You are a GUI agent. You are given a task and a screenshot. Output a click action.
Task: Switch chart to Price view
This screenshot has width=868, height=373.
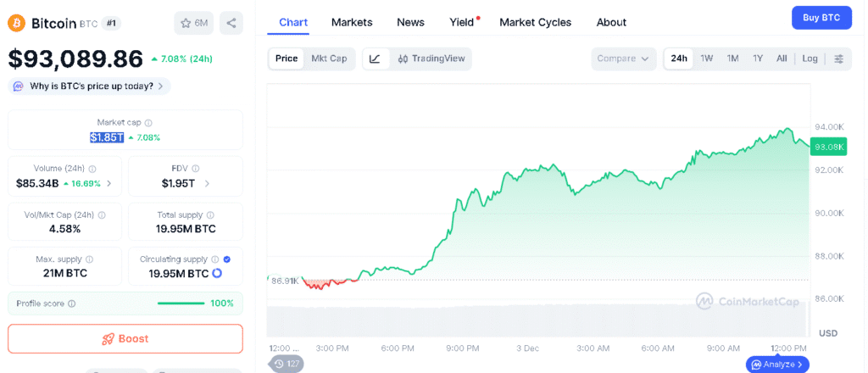pos(287,58)
